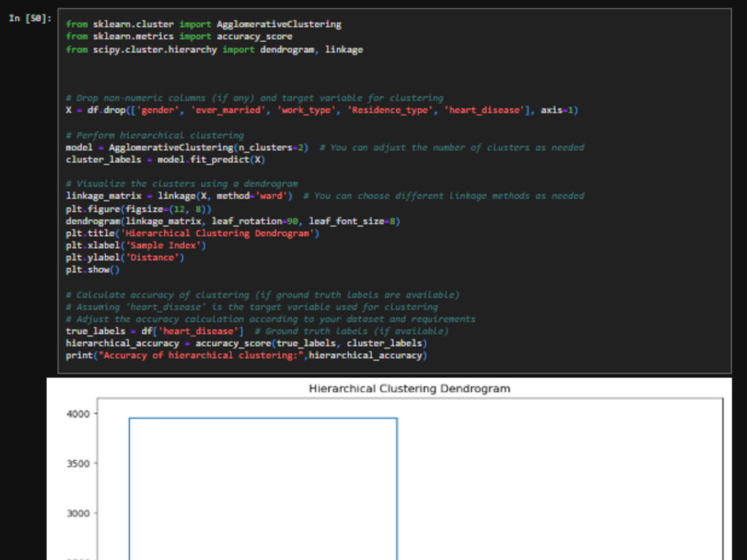Click the AgglomerativeClustering import line
Screen dimensions: 747x560
(203, 25)
